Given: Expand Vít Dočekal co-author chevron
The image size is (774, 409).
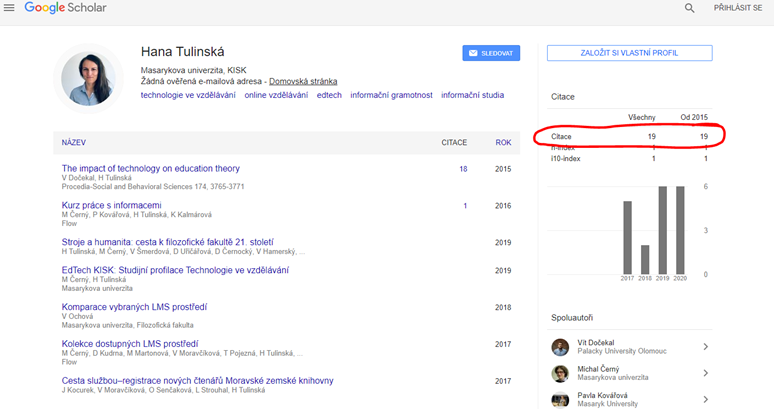Looking at the screenshot, I should (x=705, y=347).
